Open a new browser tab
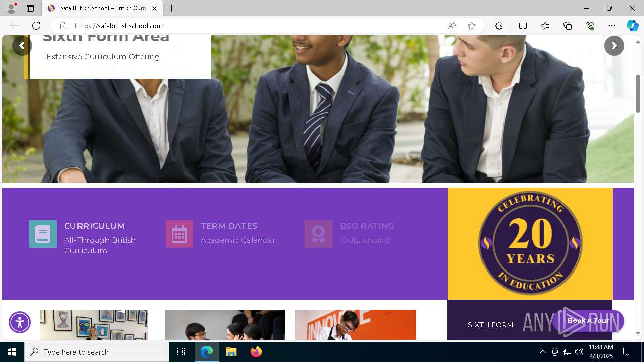Viewport: 644px width, 362px height. point(172,8)
